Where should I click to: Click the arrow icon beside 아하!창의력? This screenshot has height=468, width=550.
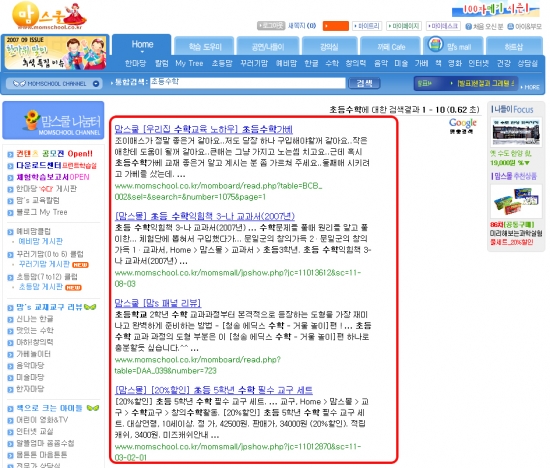[11, 343]
